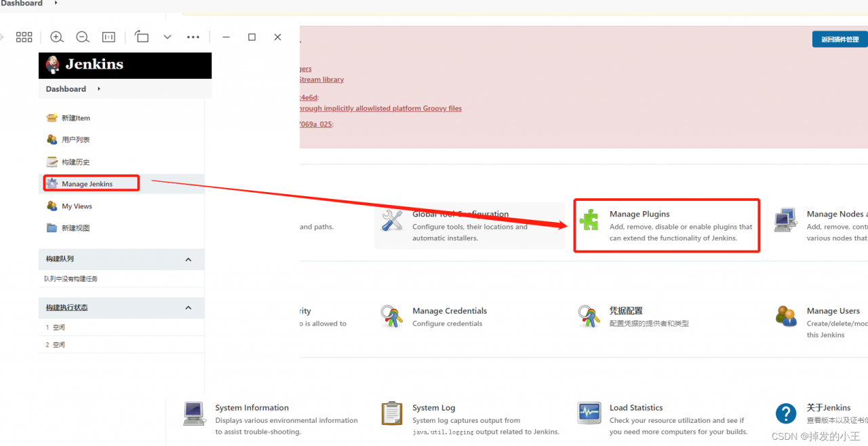Click the 新建Item box icon
The image size is (868, 446).
coord(52,117)
